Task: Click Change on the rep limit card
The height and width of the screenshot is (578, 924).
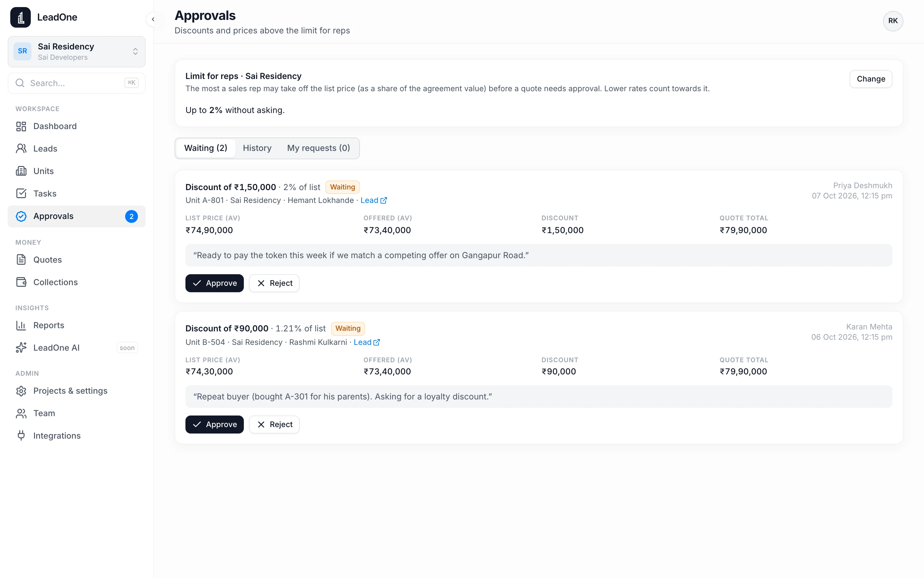Action: tap(870, 79)
